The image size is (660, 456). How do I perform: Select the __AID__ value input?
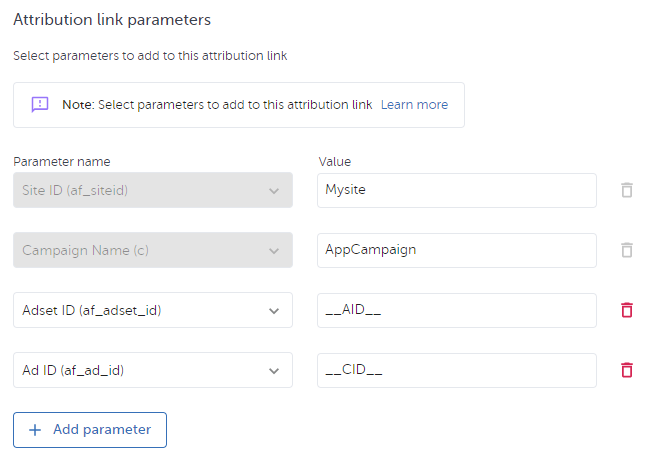point(456,310)
